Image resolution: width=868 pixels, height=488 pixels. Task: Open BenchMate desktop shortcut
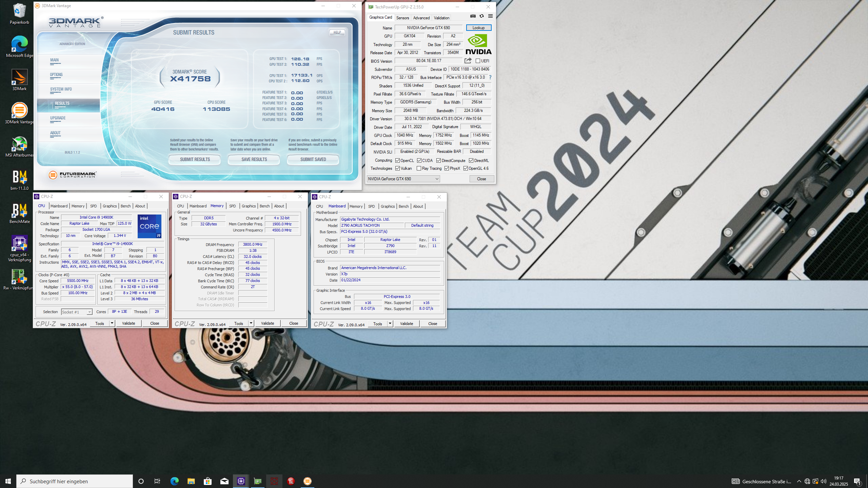point(19,213)
